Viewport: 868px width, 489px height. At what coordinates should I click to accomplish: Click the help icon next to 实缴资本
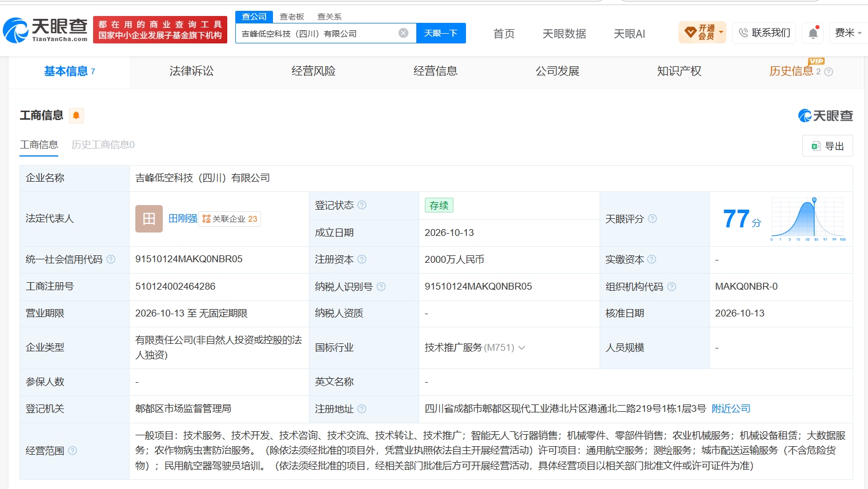pos(652,259)
